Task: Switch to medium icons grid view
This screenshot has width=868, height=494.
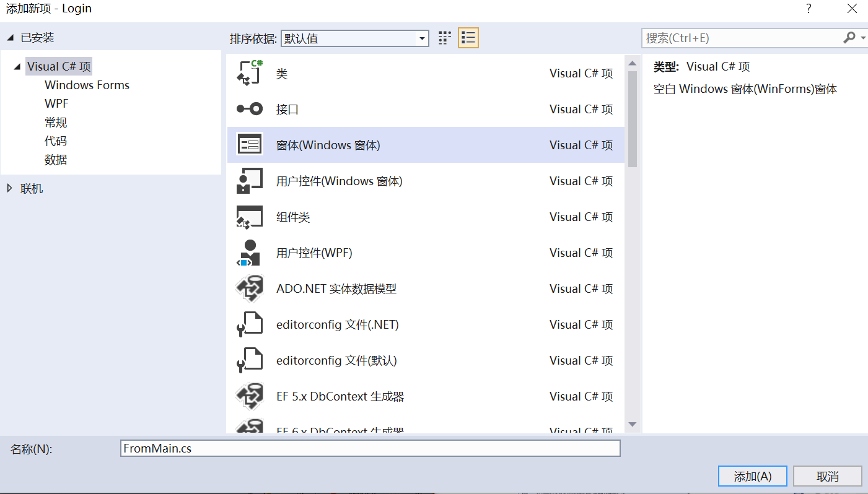Action: pos(445,38)
